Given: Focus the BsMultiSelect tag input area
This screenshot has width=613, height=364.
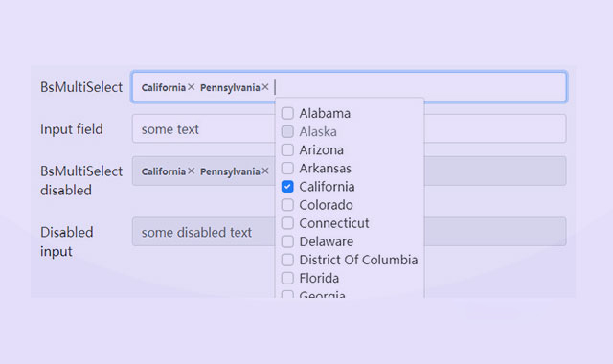Looking at the screenshot, I should [x=349, y=87].
